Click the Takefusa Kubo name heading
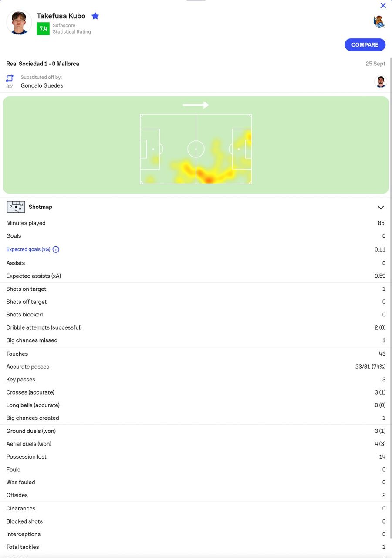Image resolution: width=392 pixels, height=558 pixels. tap(61, 16)
